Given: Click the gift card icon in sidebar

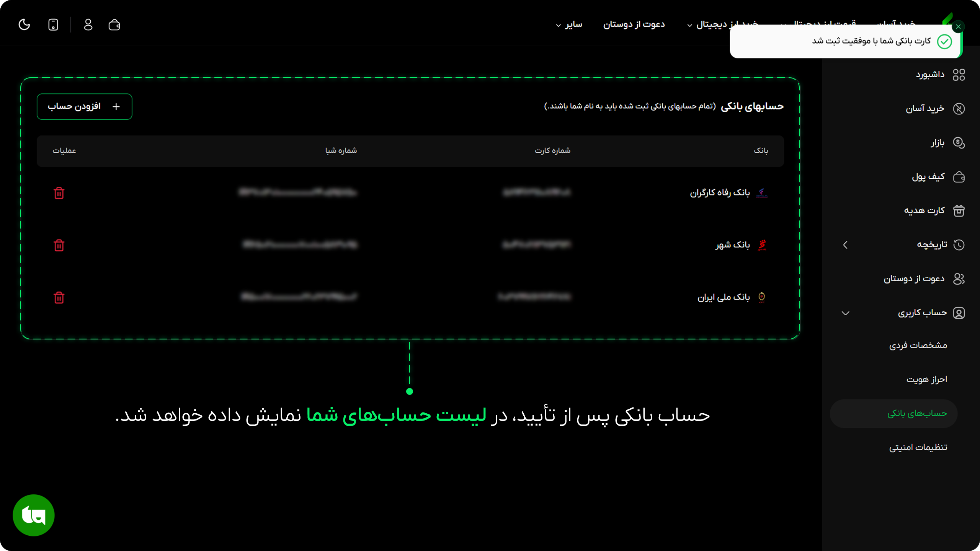Looking at the screenshot, I should pos(959,210).
